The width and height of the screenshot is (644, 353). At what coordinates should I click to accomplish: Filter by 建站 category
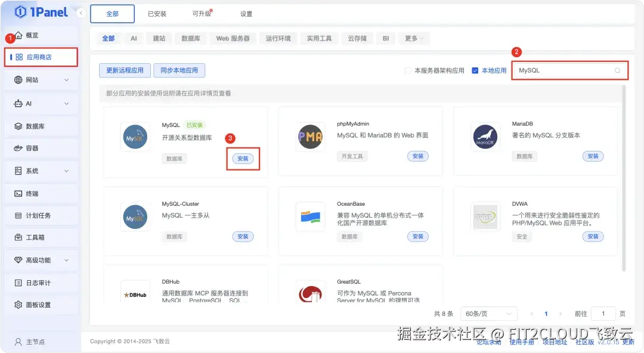pyautogui.click(x=159, y=38)
